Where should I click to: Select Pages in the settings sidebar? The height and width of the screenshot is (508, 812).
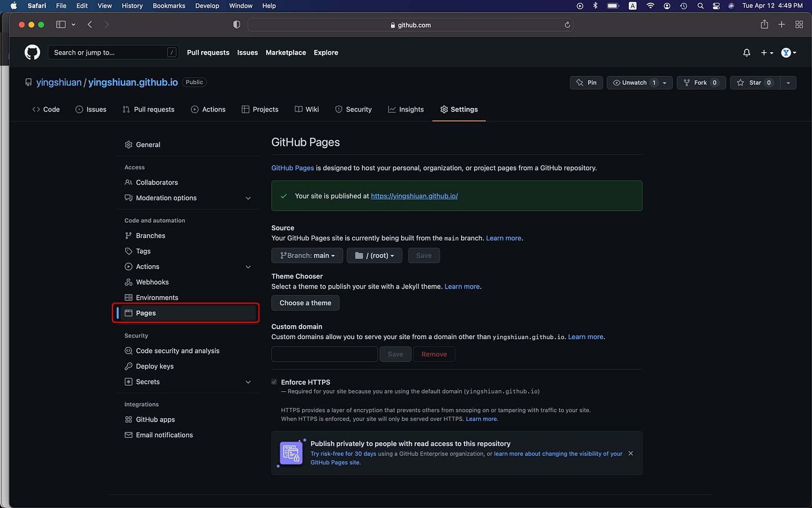(187, 313)
